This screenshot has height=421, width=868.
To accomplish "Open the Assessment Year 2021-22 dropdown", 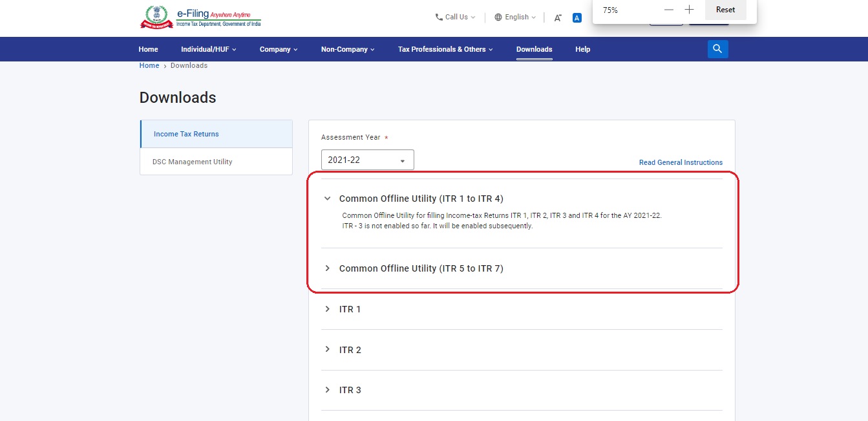I will tap(367, 160).
